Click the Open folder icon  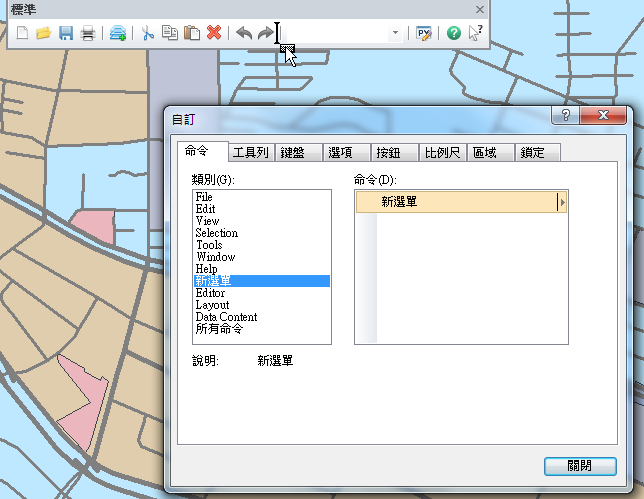pyautogui.click(x=43, y=33)
